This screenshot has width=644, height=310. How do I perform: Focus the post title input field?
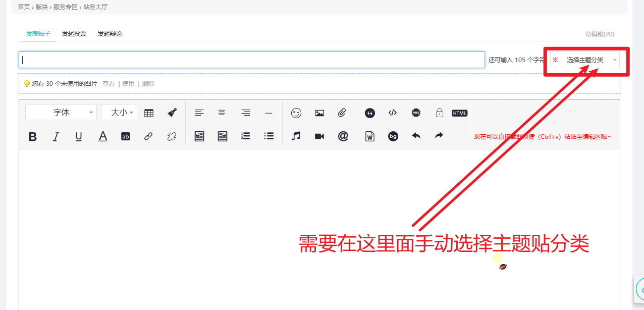pos(252,60)
